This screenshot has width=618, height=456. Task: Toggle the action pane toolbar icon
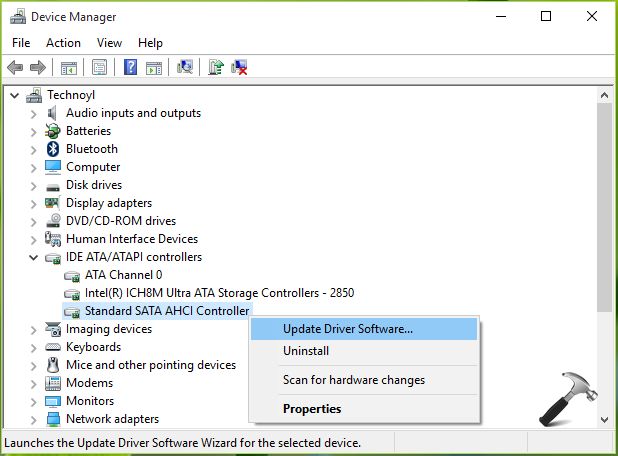tap(154, 67)
